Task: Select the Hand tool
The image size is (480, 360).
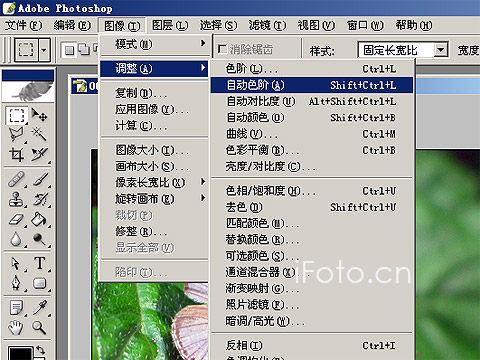Action: click(17, 327)
